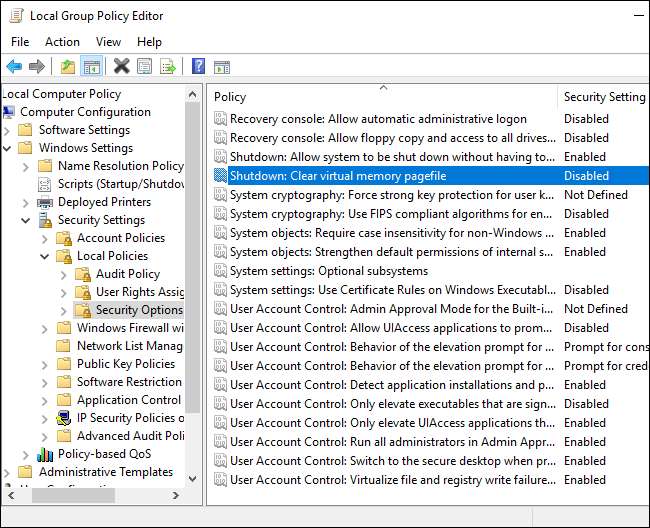Click the Up One Level folder icon

point(67,67)
